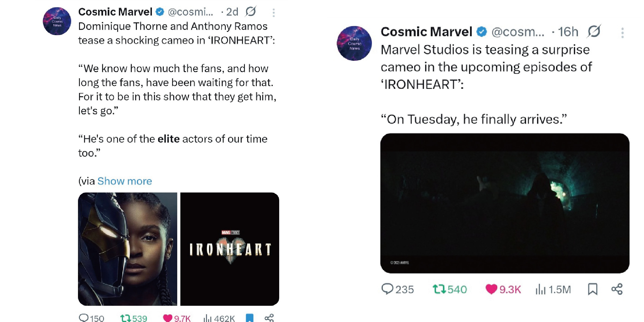Open the IRONHEART logo image
The image size is (644, 322).
[x=230, y=249]
